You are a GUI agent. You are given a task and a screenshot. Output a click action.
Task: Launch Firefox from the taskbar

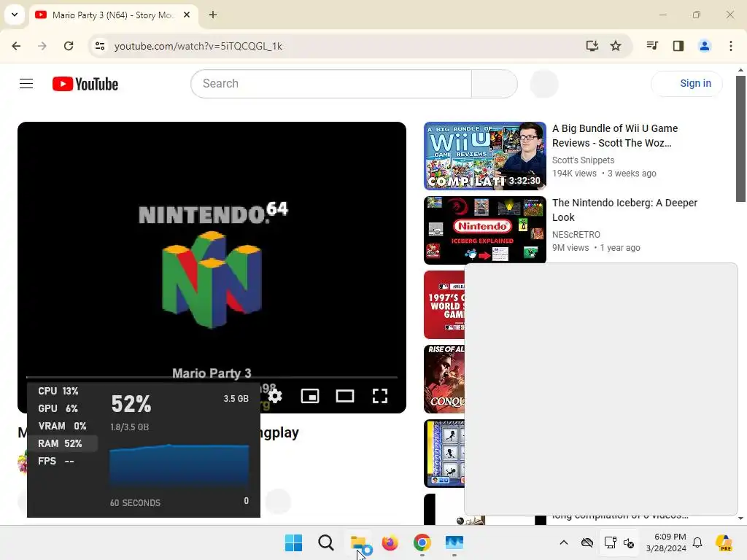[390, 542]
